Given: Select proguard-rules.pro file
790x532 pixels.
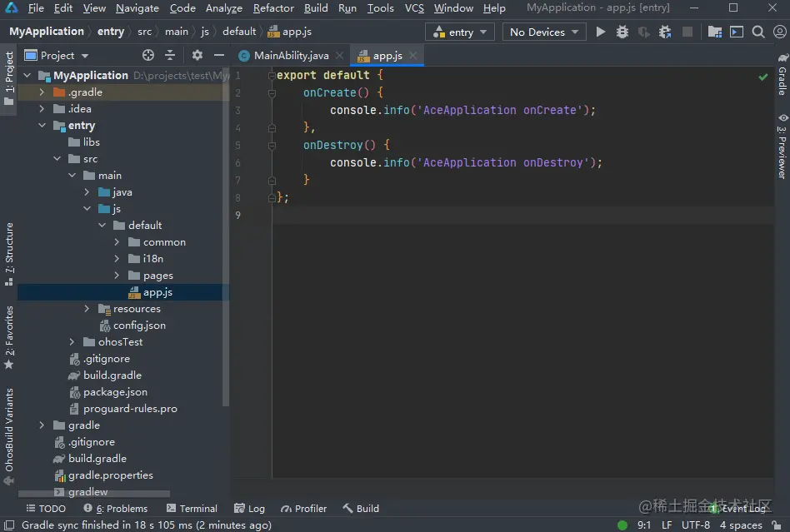Looking at the screenshot, I should tap(123, 408).
